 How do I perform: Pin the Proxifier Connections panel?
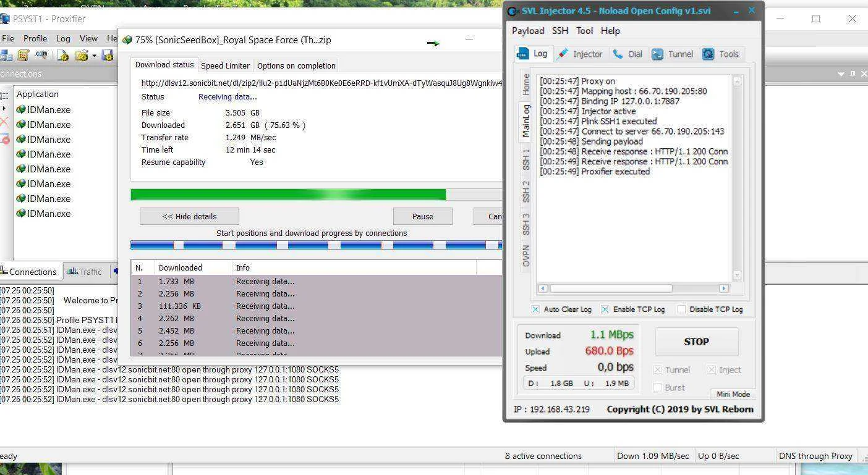click(x=853, y=74)
